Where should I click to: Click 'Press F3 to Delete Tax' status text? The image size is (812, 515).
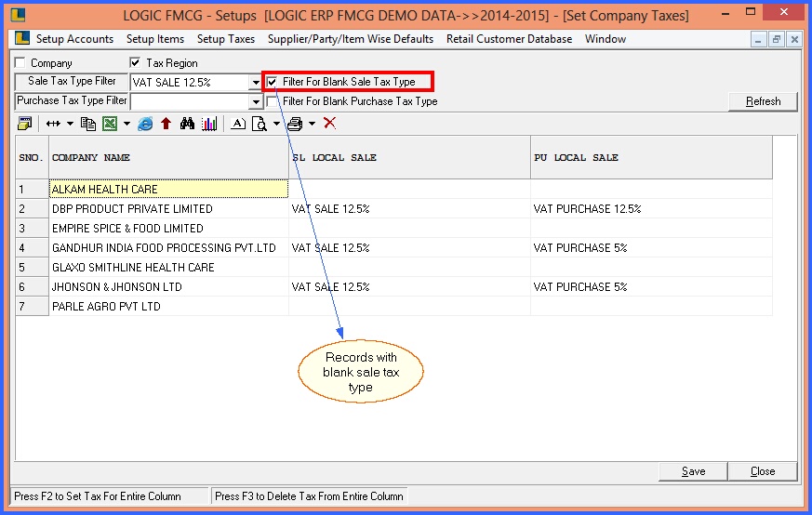tap(309, 496)
